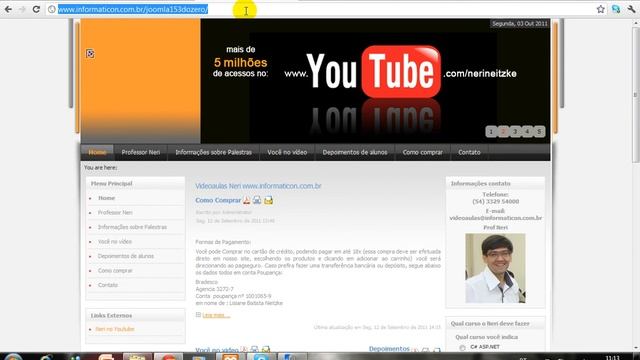Select Você no vídeo in sidebar menu
This screenshot has width=640, height=360.
pos(115,242)
